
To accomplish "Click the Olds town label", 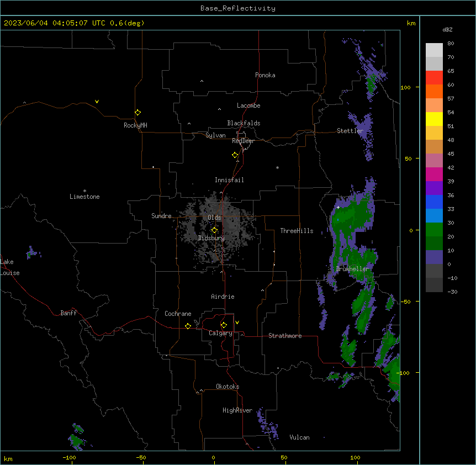I will tap(214, 218).
